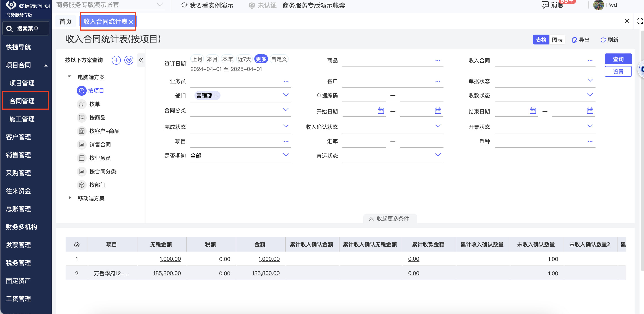The image size is (644, 314).
Task: Open the table column settings gear
Action: (77, 245)
